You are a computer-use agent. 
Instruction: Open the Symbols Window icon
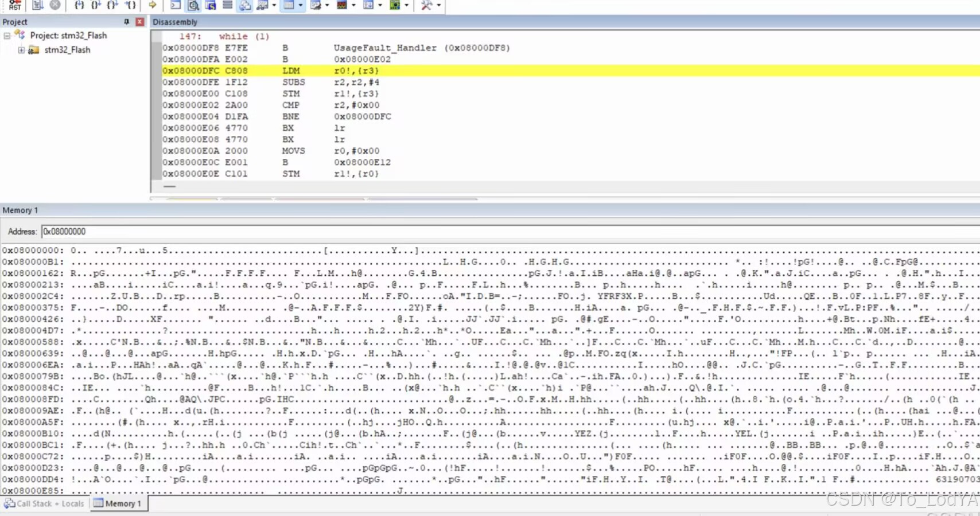pos(211,5)
